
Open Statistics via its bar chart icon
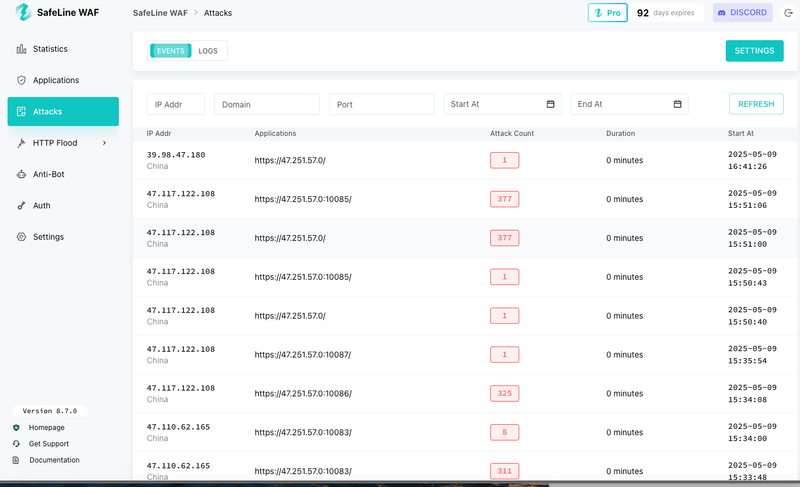tap(21, 49)
